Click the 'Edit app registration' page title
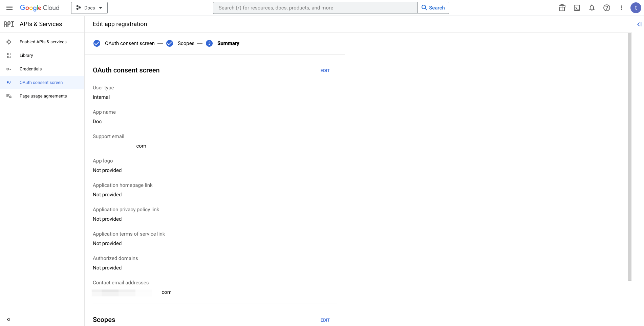The width and height of the screenshot is (644, 326). point(120,24)
